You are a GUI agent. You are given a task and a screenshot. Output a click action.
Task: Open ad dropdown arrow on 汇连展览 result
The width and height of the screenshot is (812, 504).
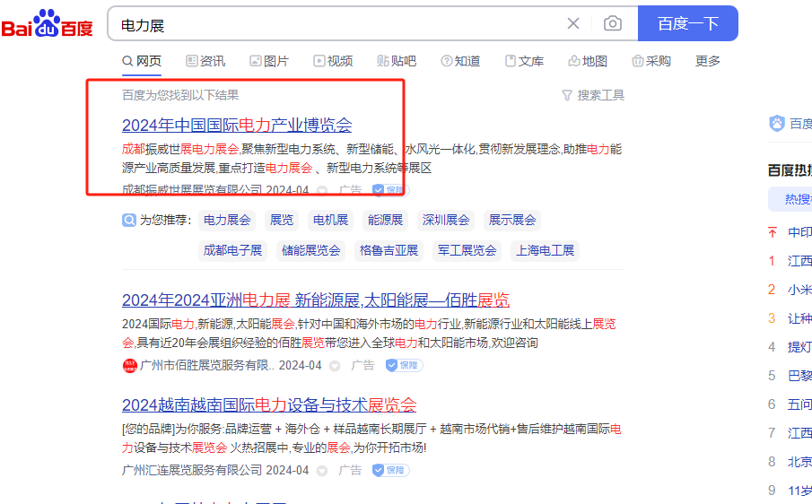(x=322, y=471)
